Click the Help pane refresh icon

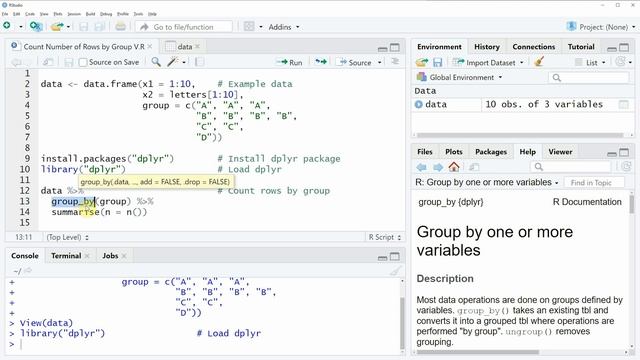(626, 167)
